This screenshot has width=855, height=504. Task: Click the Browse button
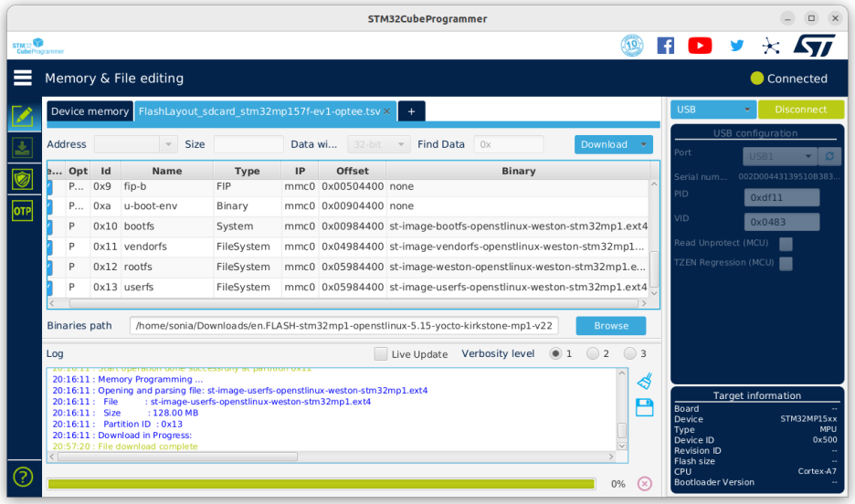(611, 326)
